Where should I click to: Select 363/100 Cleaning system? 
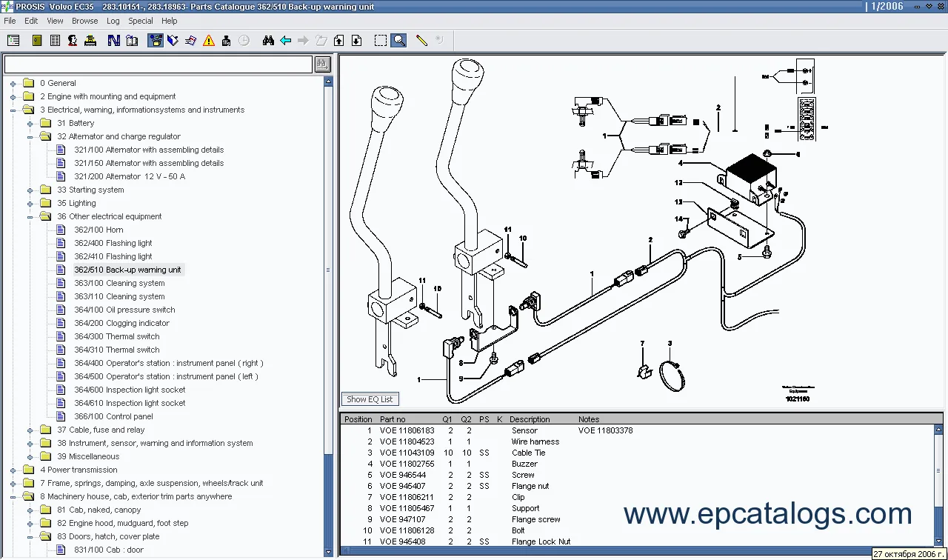(x=119, y=283)
